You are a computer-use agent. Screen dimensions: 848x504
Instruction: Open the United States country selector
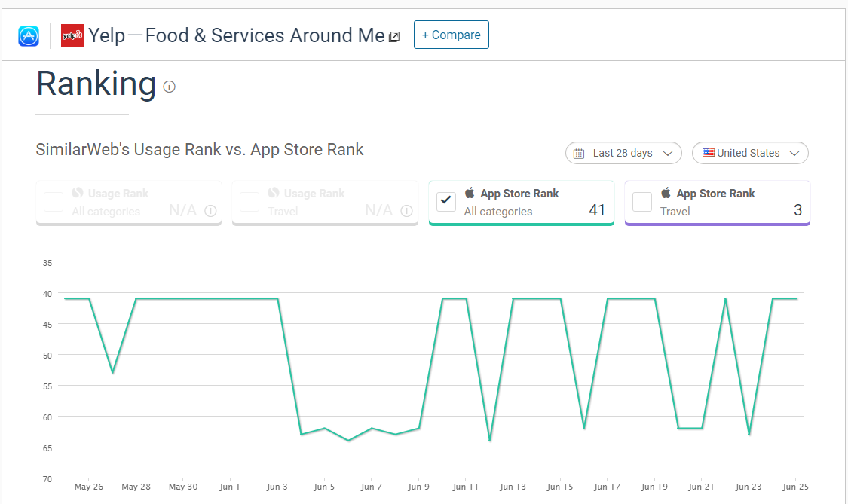click(x=750, y=153)
